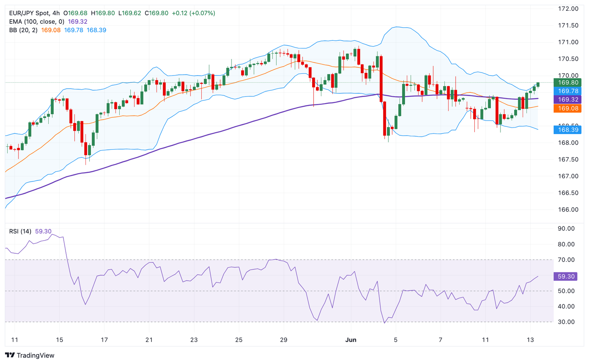Viewport: 589px width, 364px height.
Task: Select the 21 date marker on time axis
Action: coord(149,340)
